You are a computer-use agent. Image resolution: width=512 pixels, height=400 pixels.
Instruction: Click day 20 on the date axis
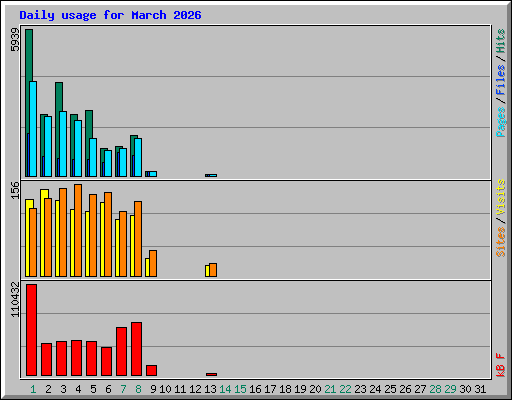coord(315,389)
